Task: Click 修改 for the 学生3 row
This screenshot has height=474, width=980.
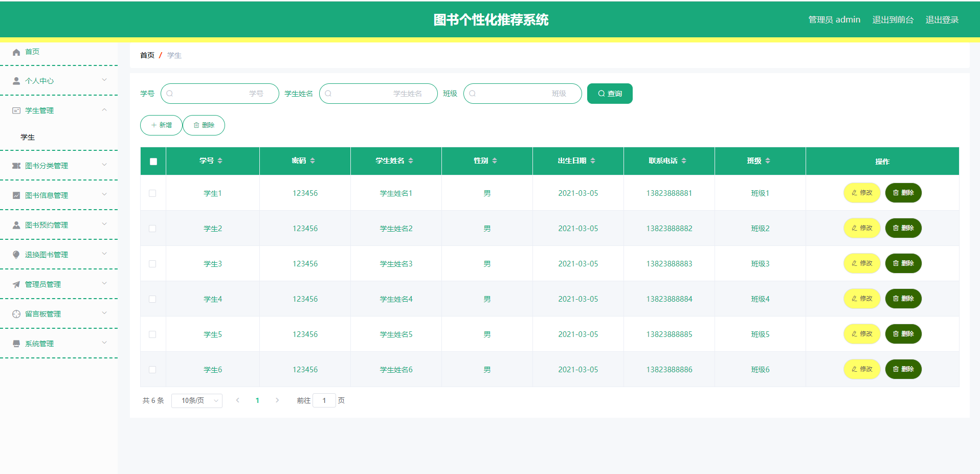Action: [862, 263]
